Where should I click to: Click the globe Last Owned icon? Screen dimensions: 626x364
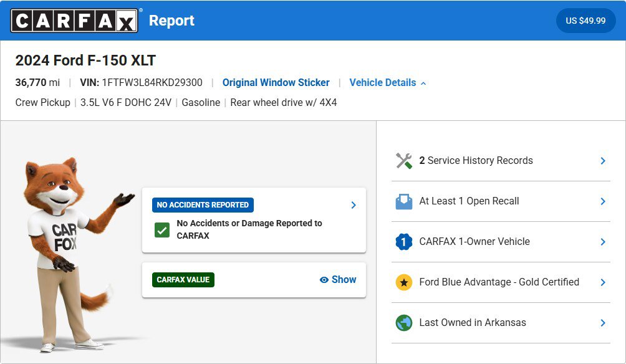tap(403, 323)
